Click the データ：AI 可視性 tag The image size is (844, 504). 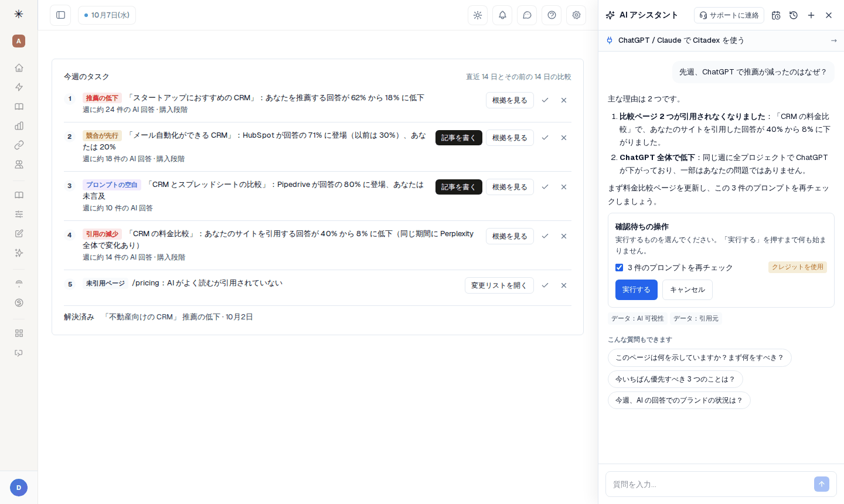[638, 318]
